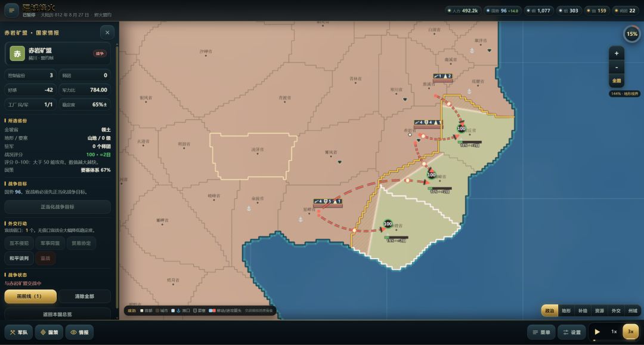
Task: Open the 菜单 menu button
Action: 541,332
